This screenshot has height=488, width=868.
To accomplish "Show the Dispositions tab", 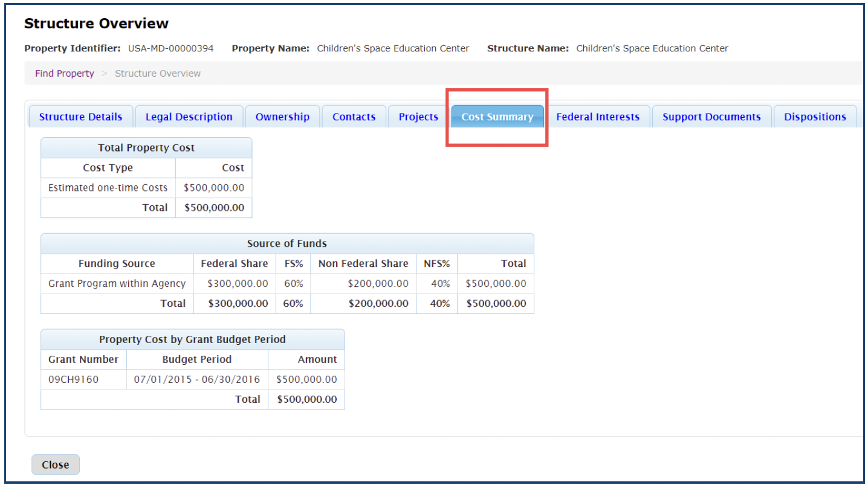I will tap(815, 117).
